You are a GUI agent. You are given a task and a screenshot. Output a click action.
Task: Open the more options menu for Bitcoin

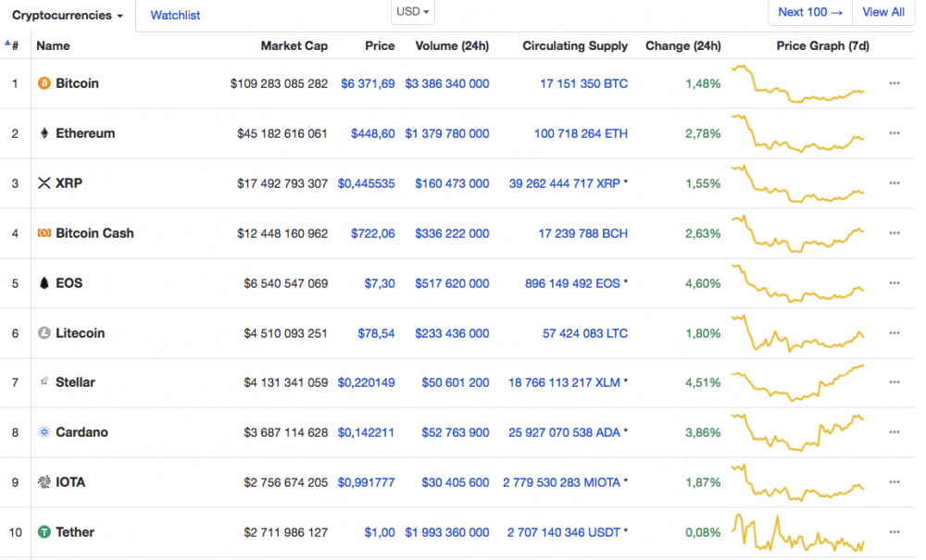click(895, 83)
